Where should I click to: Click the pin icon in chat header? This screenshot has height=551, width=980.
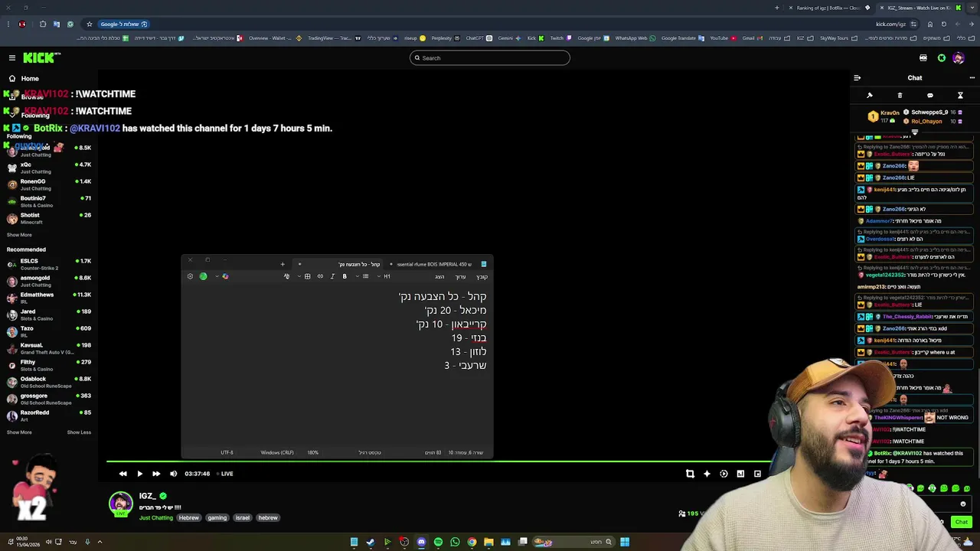(x=870, y=96)
